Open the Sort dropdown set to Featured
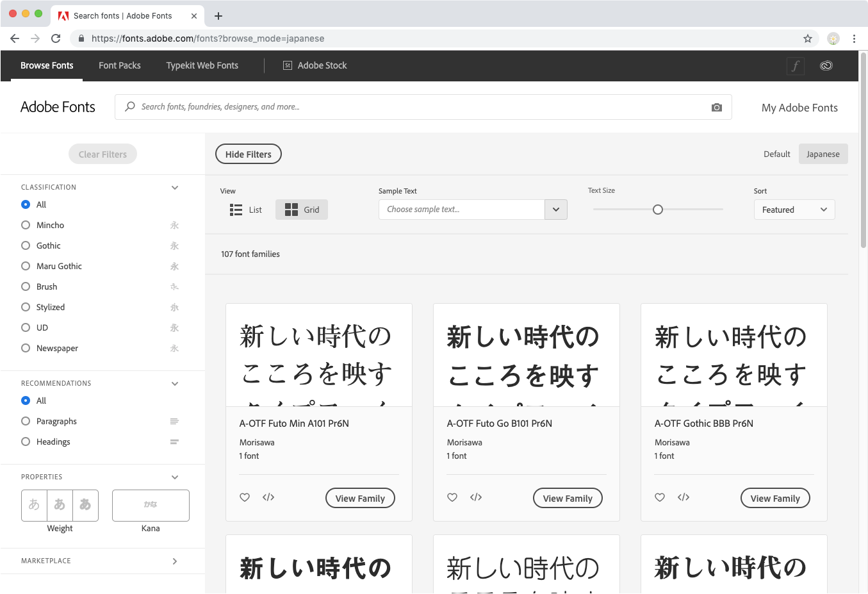Viewport: 868px width, 594px height. pos(794,210)
